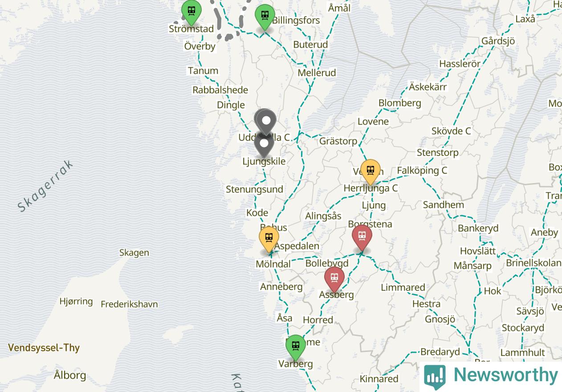Click the Limmared town label
Screen dimensions: 562x392
point(403,287)
